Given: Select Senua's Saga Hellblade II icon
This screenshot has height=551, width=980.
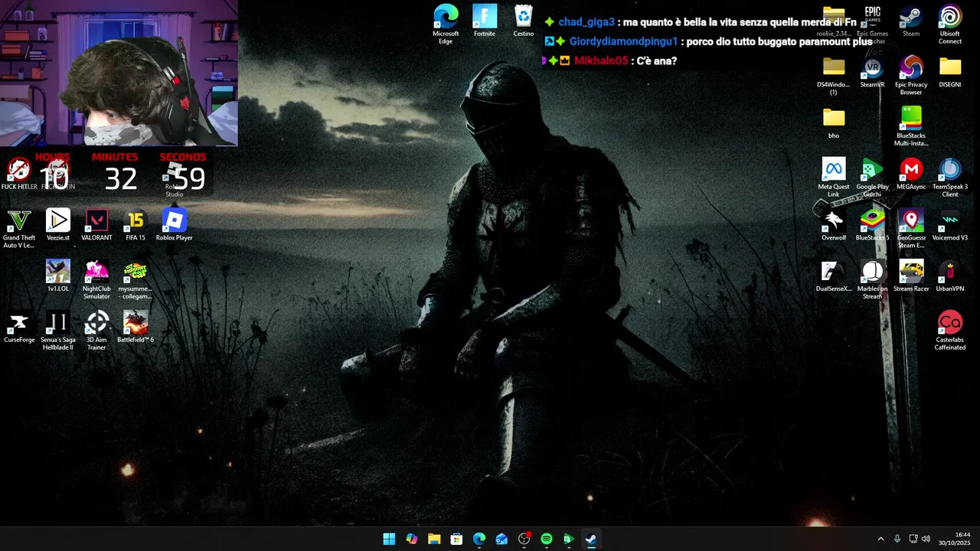Looking at the screenshot, I should 58,331.
